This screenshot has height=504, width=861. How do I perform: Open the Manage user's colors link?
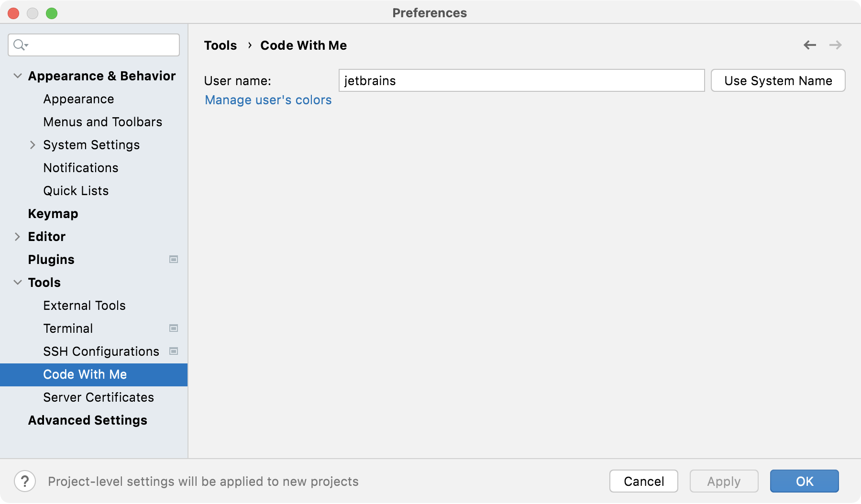[267, 99]
